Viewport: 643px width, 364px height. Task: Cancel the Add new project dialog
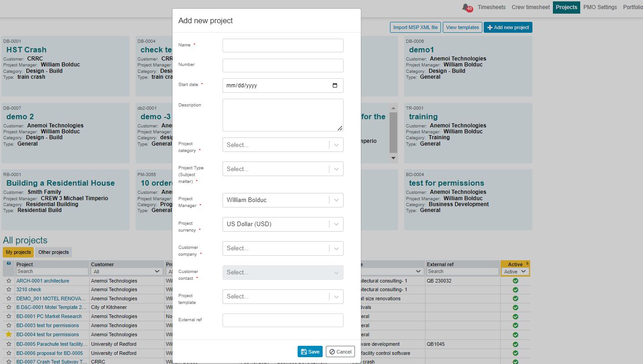click(340, 352)
